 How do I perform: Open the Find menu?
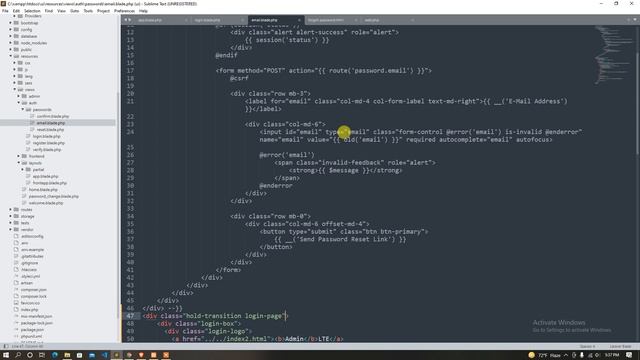pyautogui.click(x=49, y=11)
